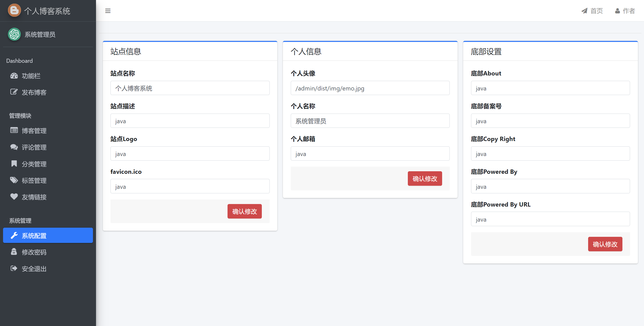Go to 评论管理 in sidebar
Image resolution: width=644 pixels, height=326 pixels.
pos(48,147)
